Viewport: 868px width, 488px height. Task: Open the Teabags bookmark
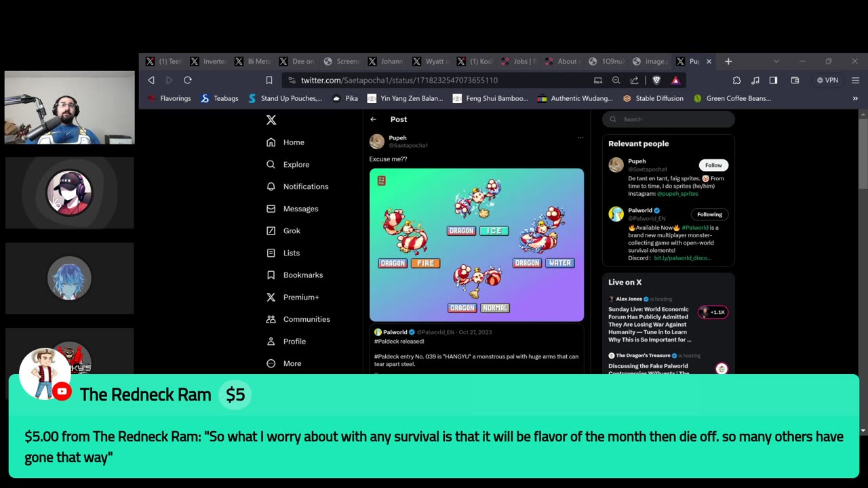click(x=220, y=98)
